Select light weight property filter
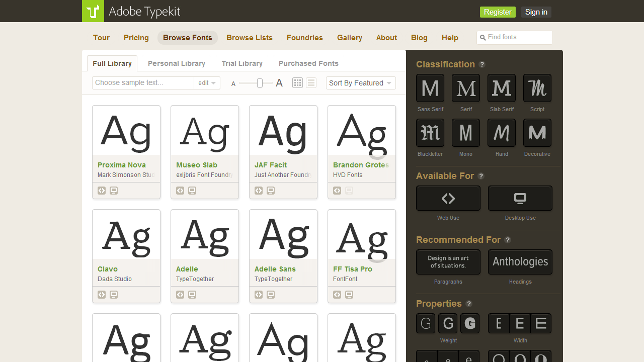This screenshot has width=644, height=362. [x=426, y=323]
